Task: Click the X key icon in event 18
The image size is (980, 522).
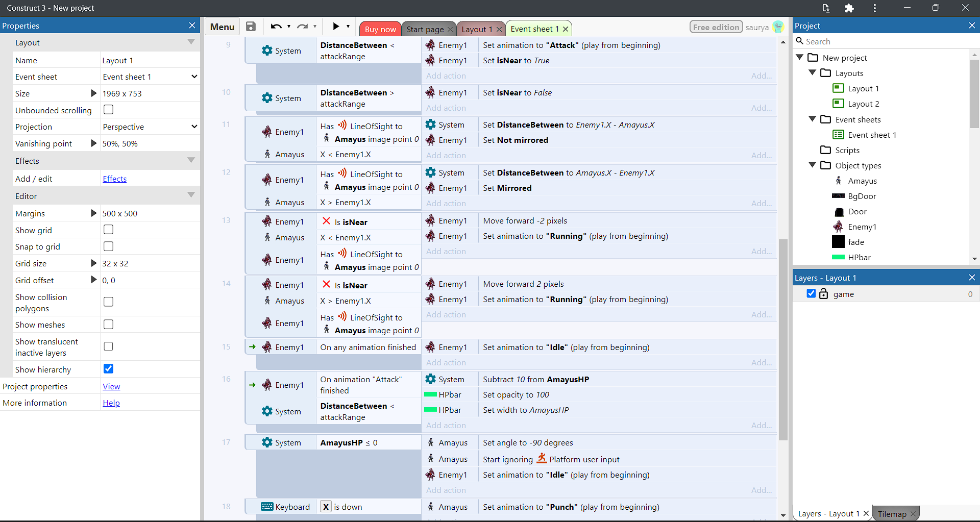Action: [x=326, y=507]
